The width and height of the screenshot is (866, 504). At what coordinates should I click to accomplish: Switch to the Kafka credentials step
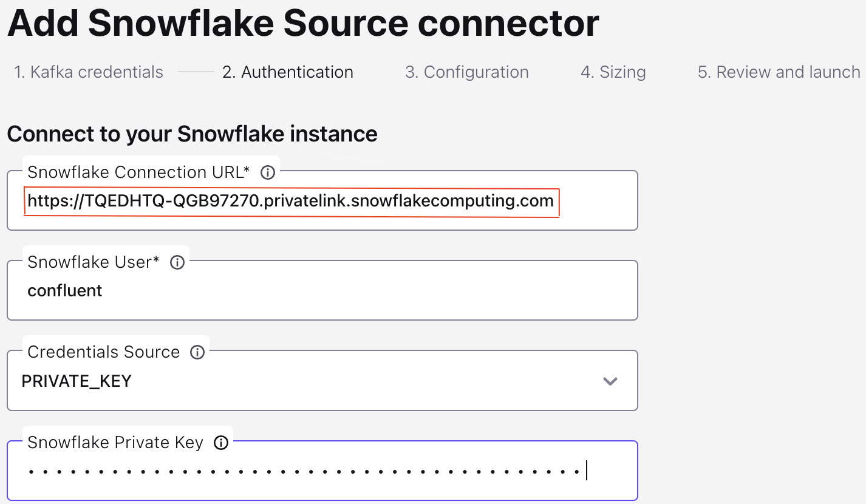(x=87, y=72)
